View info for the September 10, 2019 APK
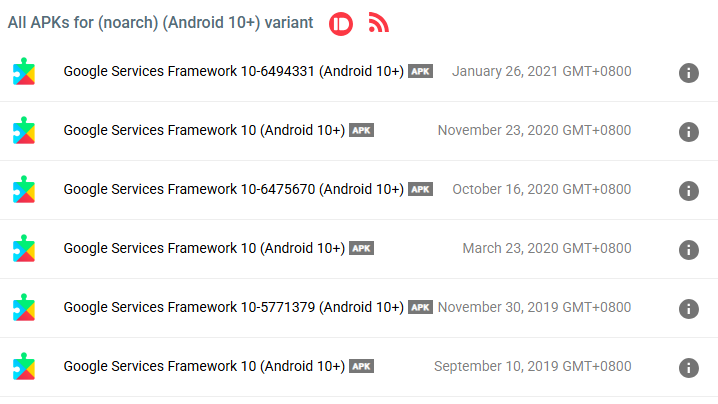The image size is (718, 404). click(x=688, y=368)
